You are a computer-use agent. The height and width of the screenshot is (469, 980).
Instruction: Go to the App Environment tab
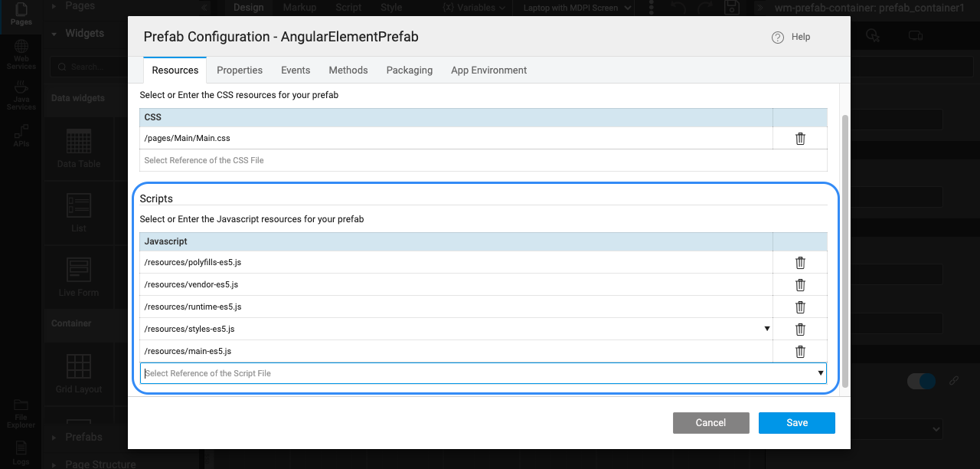(488, 70)
